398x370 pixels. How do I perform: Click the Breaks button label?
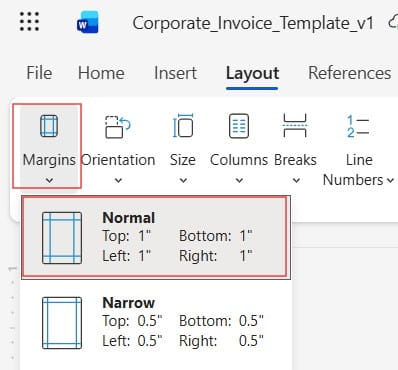(295, 160)
